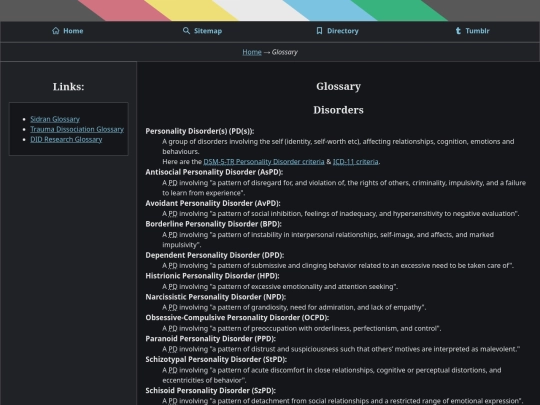
Task: Open the Sitemap navigation label
Action: (x=208, y=31)
